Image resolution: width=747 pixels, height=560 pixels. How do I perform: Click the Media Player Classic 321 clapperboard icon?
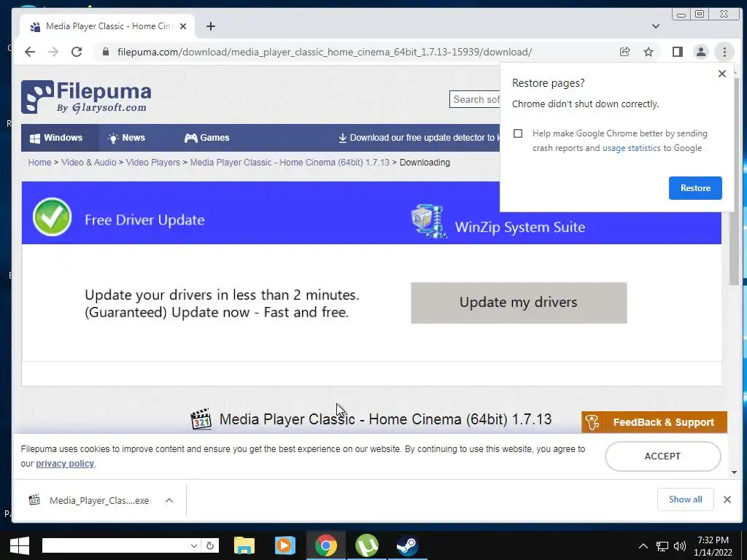click(x=201, y=419)
